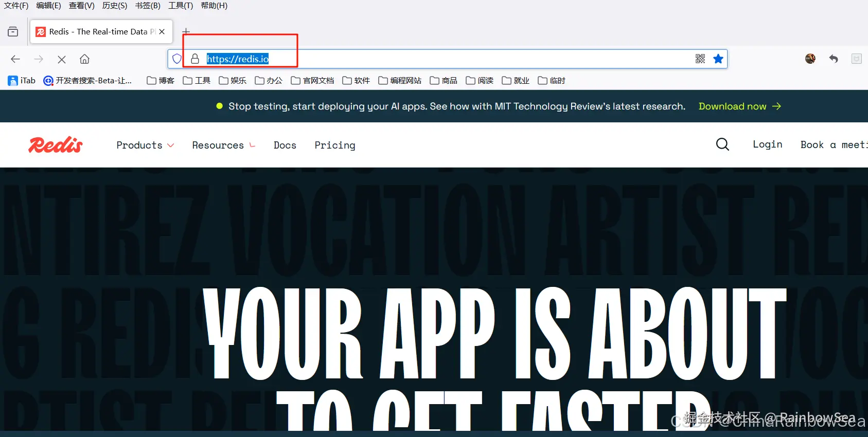Go to Redis logo homepage
Image resolution: width=868 pixels, height=437 pixels.
(x=56, y=145)
